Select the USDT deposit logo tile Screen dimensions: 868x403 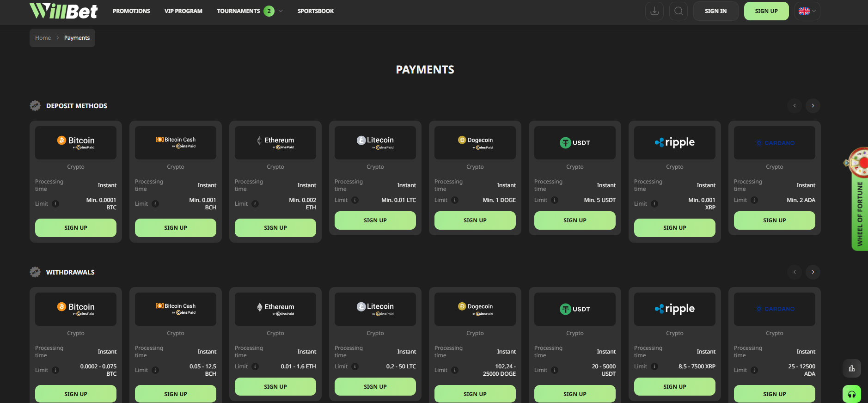pos(575,143)
